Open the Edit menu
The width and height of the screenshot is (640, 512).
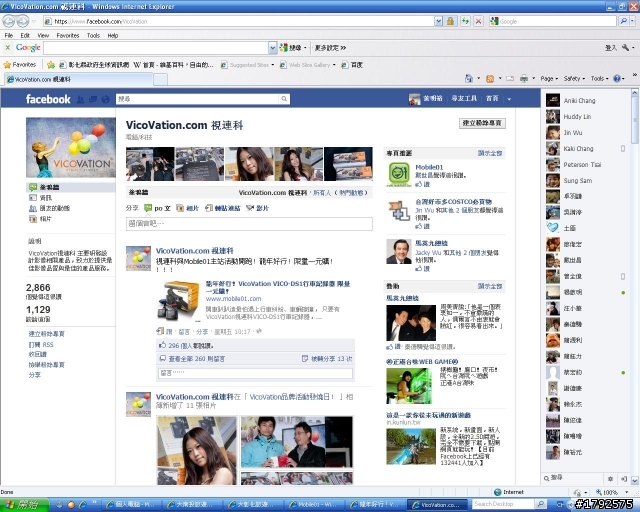click(25, 36)
